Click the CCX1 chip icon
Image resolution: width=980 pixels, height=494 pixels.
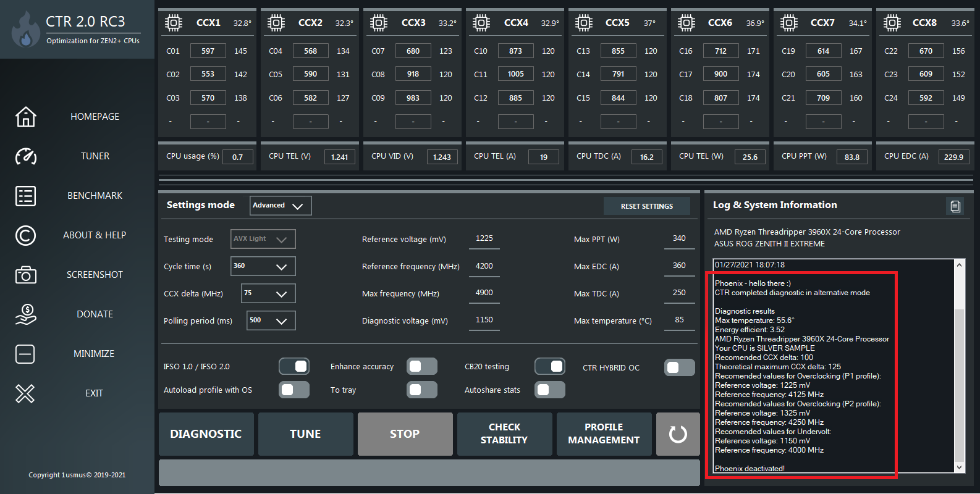(174, 23)
